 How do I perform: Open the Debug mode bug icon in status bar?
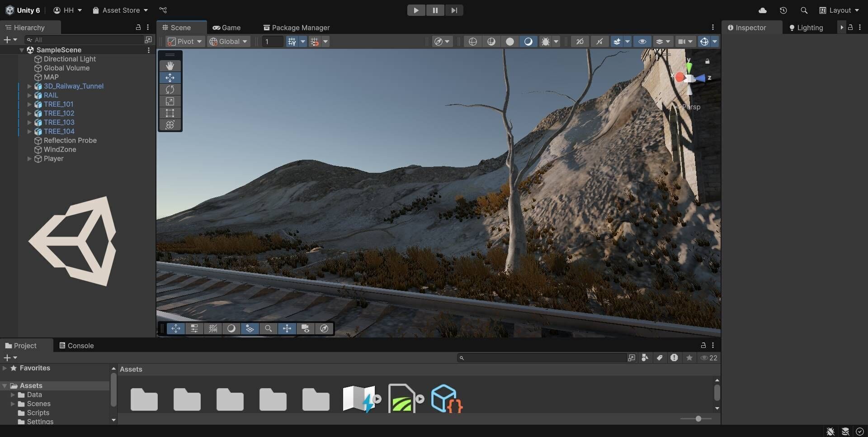point(830,432)
